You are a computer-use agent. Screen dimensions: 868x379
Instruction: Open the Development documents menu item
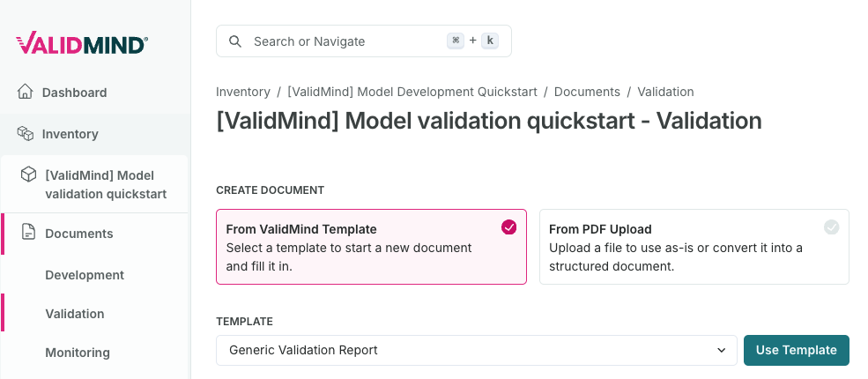[x=85, y=275]
